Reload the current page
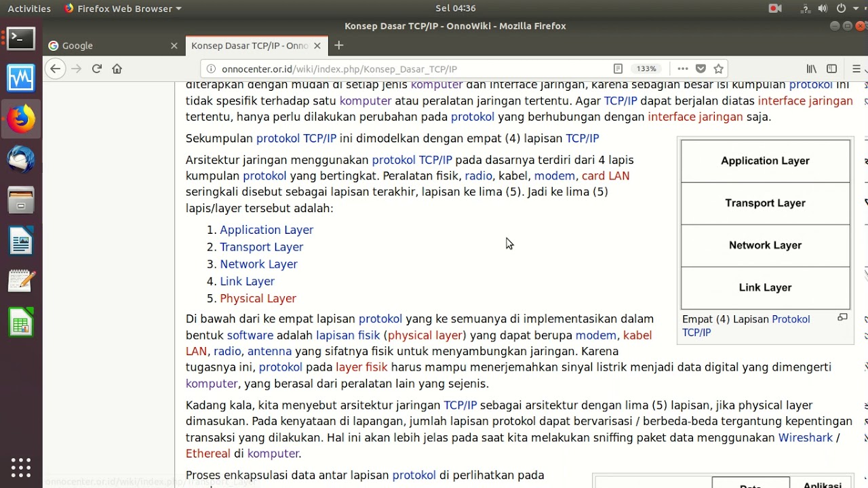Screen dimensions: 868x488 click(97, 68)
